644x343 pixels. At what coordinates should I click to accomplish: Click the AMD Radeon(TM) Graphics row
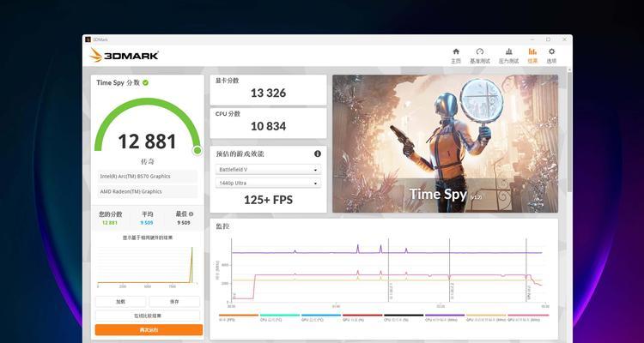tap(148, 191)
